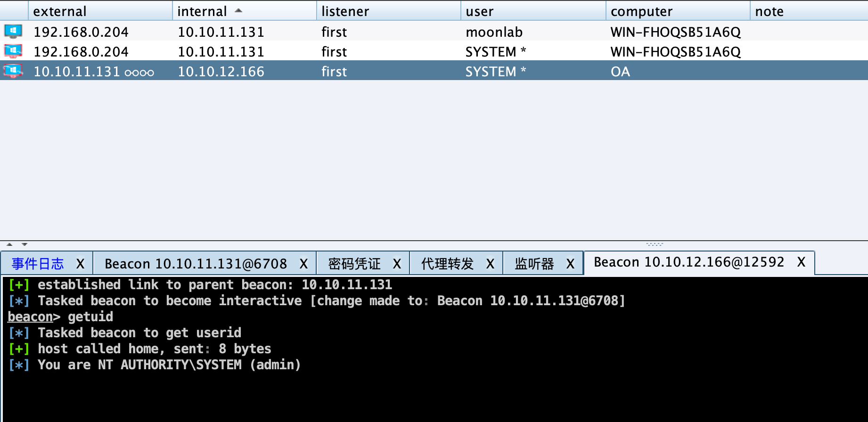
Task: Close the 事件日志 tab
Action: tap(81, 264)
